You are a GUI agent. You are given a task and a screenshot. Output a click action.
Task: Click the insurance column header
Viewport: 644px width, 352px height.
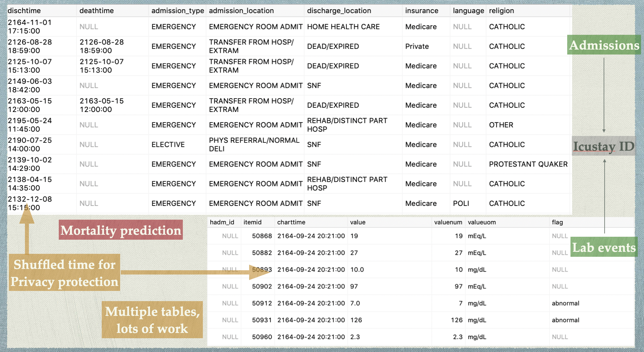421,11
